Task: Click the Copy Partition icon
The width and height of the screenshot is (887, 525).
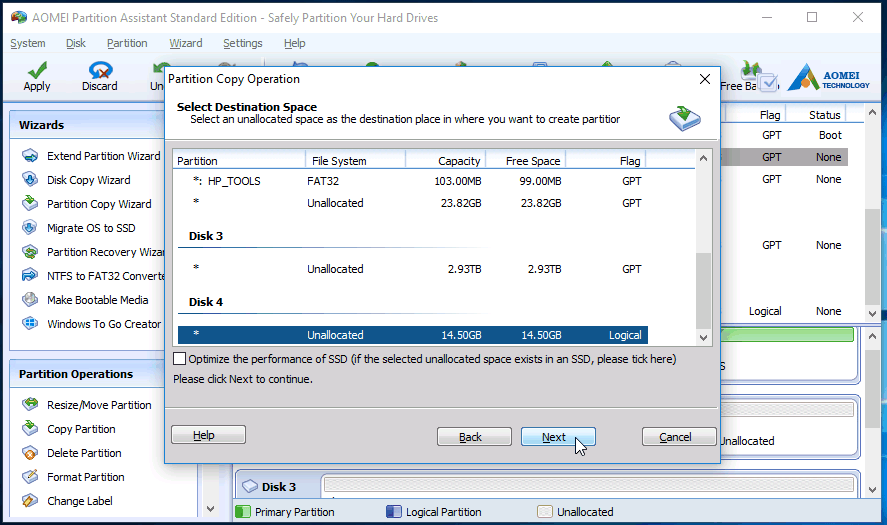Action: point(30,429)
